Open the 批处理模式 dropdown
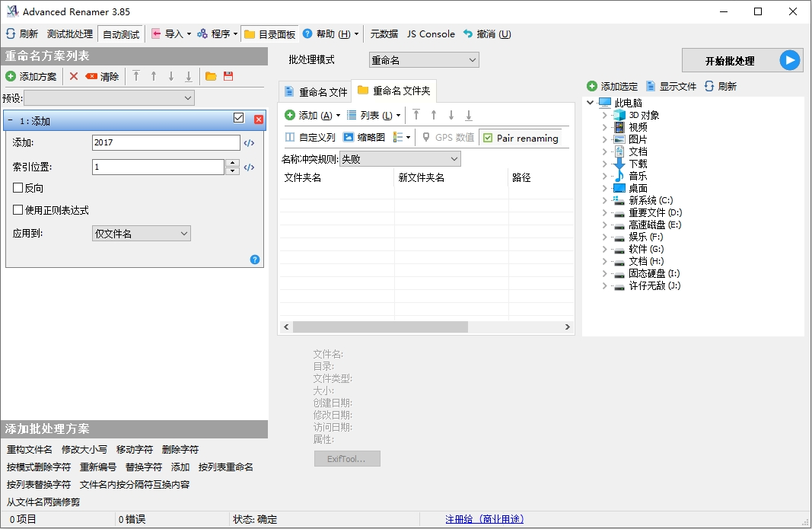The image size is (812, 529). click(x=424, y=60)
